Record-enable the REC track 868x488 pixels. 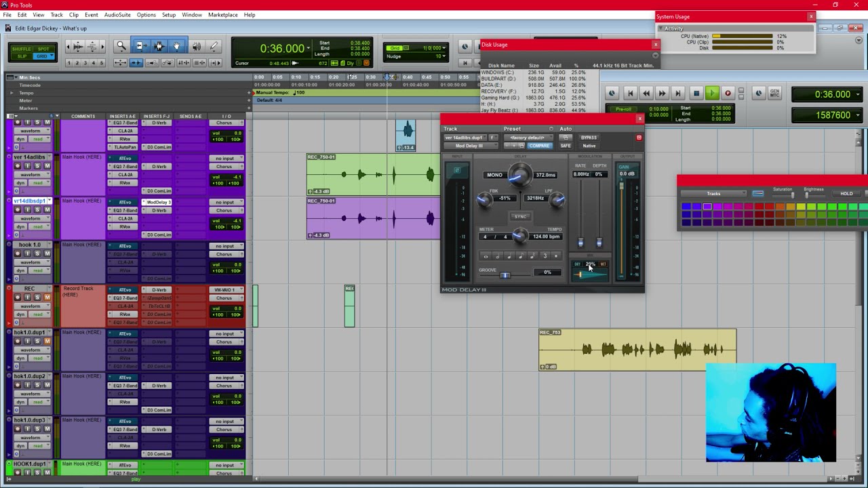click(18, 298)
